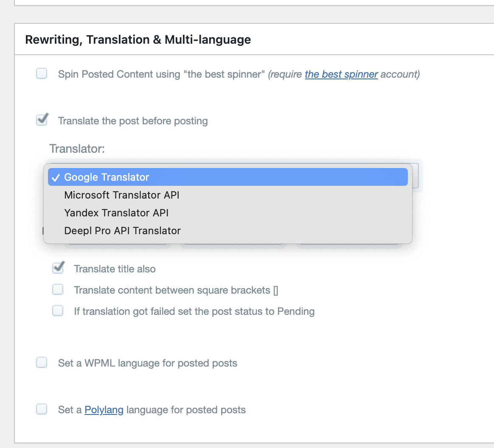Click the 'Translate the post before posting' label
Image resolution: width=494 pixels, height=448 pixels.
[x=133, y=121]
